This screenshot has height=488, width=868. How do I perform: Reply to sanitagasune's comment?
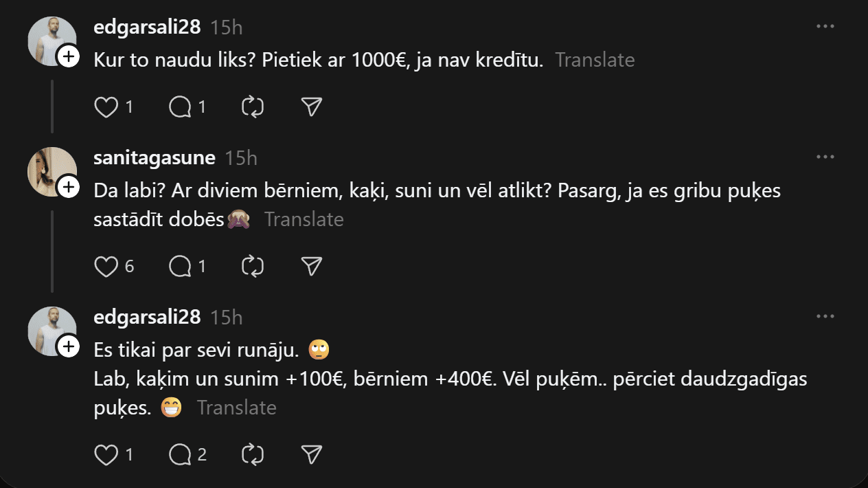(x=180, y=267)
